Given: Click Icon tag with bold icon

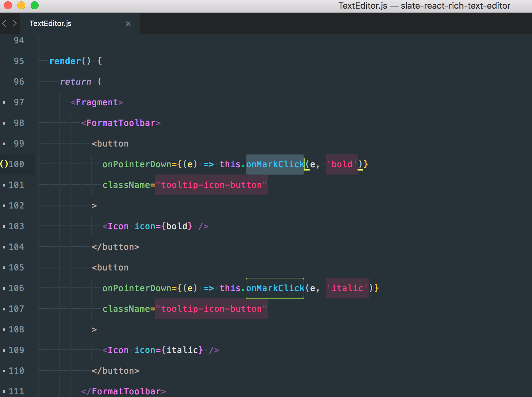Looking at the screenshot, I should tap(155, 226).
